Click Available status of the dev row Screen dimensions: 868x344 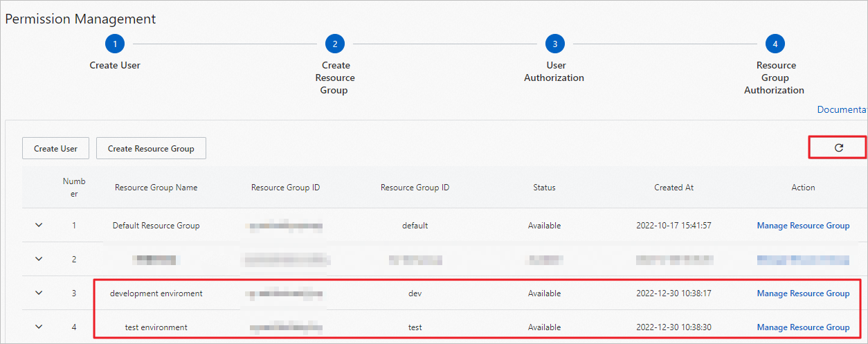pyautogui.click(x=544, y=293)
